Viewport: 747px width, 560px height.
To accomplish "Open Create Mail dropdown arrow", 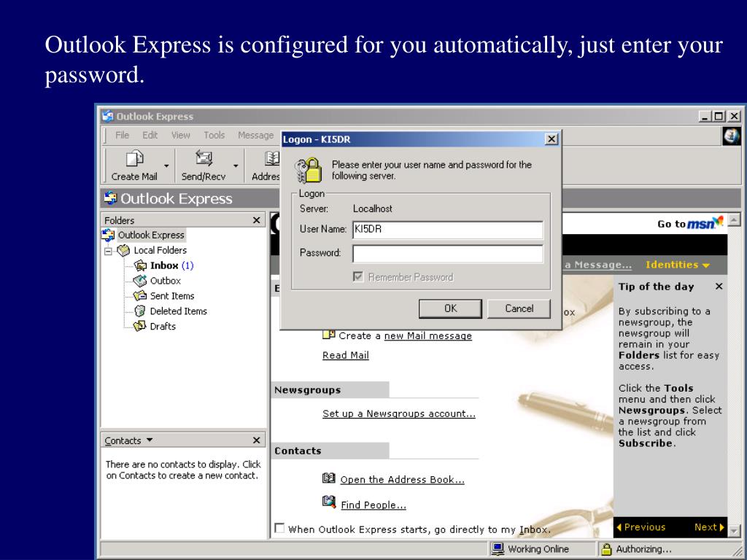I will [166, 166].
